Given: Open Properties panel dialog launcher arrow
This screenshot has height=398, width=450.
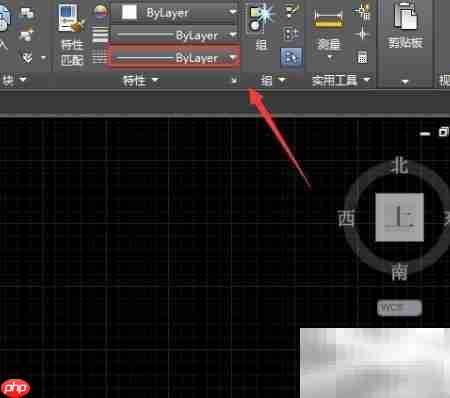Looking at the screenshot, I should pyautogui.click(x=235, y=80).
